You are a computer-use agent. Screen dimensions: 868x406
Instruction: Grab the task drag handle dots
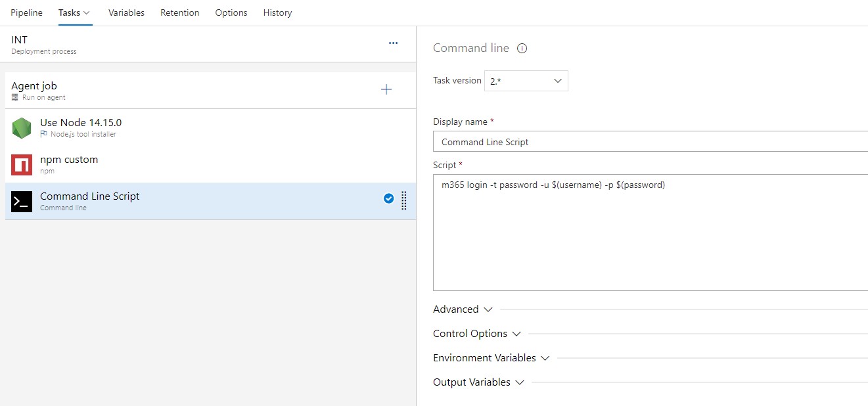click(x=403, y=201)
